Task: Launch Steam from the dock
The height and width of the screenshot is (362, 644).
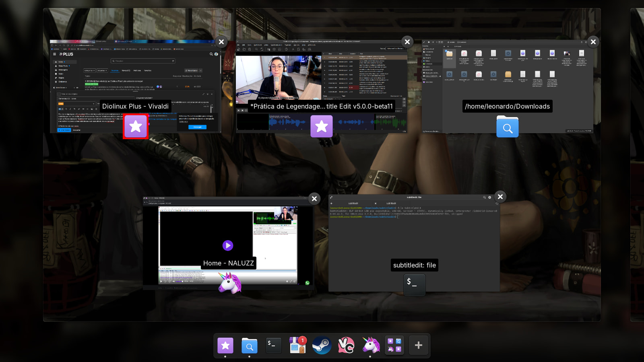Action: coord(322,346)
